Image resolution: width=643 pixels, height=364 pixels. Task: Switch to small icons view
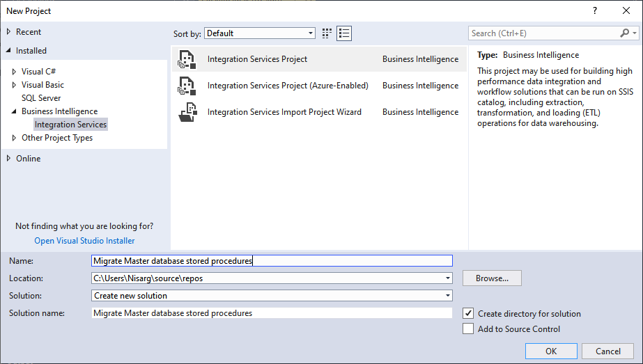pyautogui.click(x=327, y=33)
